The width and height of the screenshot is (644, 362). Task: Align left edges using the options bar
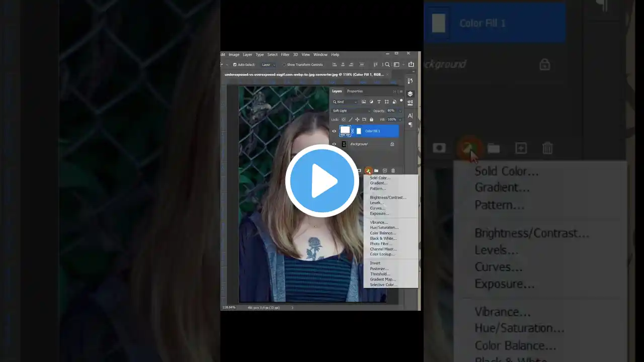point(335,64)
